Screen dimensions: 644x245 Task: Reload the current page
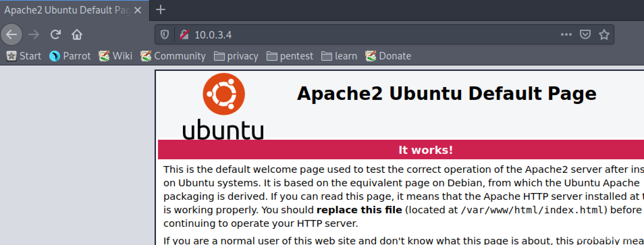pos(55,34)
